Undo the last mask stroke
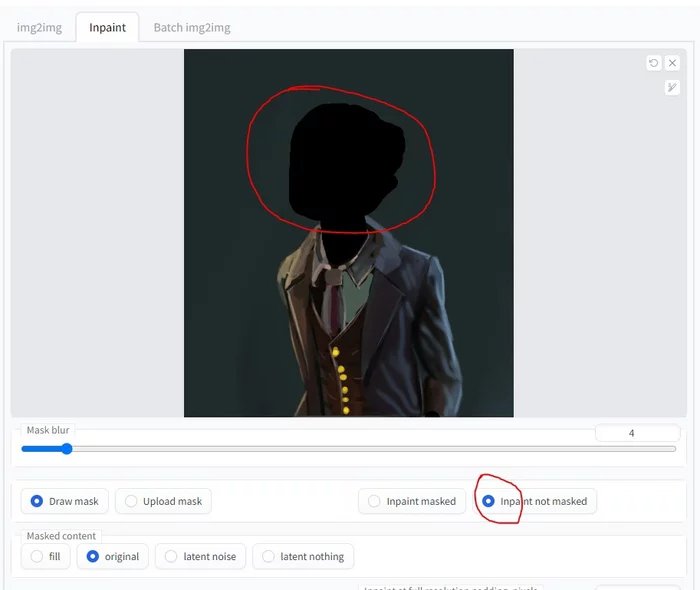 (654, 63)
